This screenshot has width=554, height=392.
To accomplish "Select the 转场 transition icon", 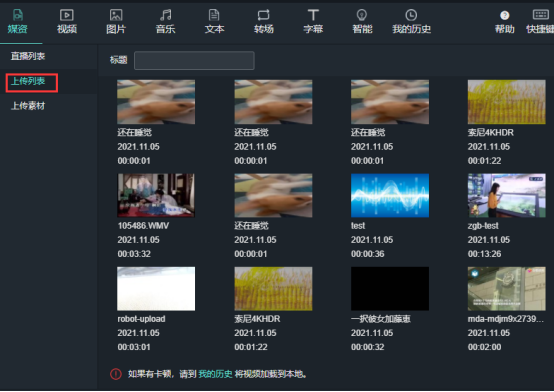I will point(264,15).
